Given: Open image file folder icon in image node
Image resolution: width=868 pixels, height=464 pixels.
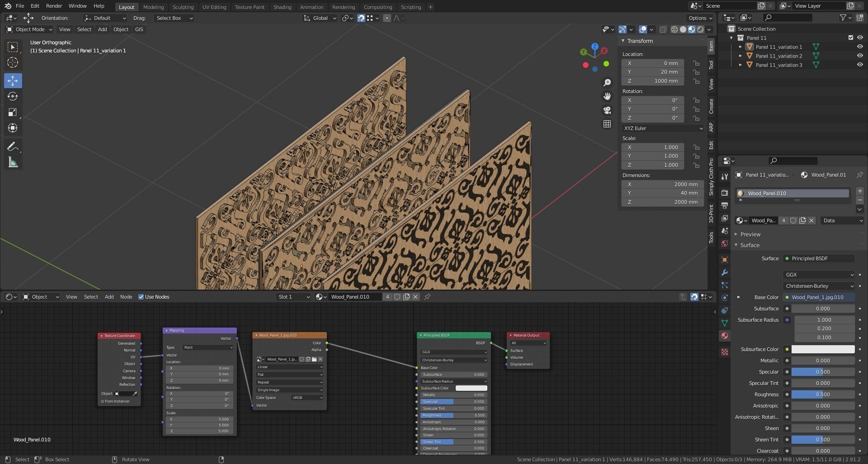Looking at the screenshot, I should pyautogui.click(x=314, y=359).
